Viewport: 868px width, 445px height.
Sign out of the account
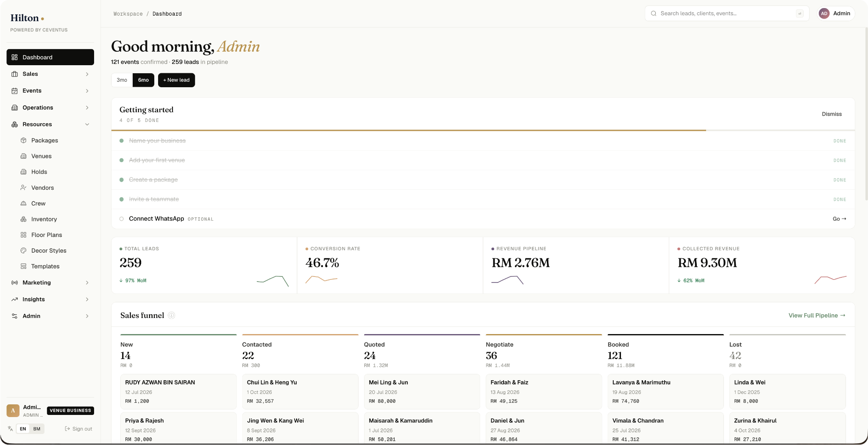(78, 429)
